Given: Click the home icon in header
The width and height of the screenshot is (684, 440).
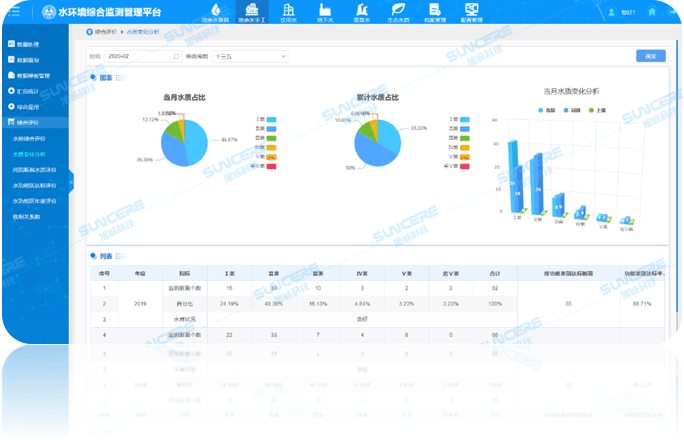Looking at the screenshot, I should tap(652, 12).
